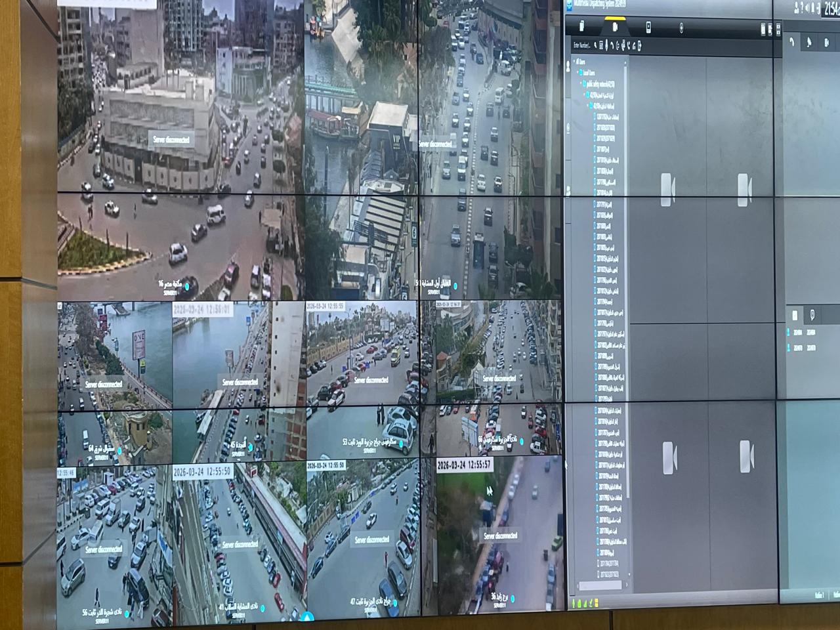This screenshot has width=840, height=630.
Task: Click the phone handset call tab in right panel
Action: tap(793, 42)
